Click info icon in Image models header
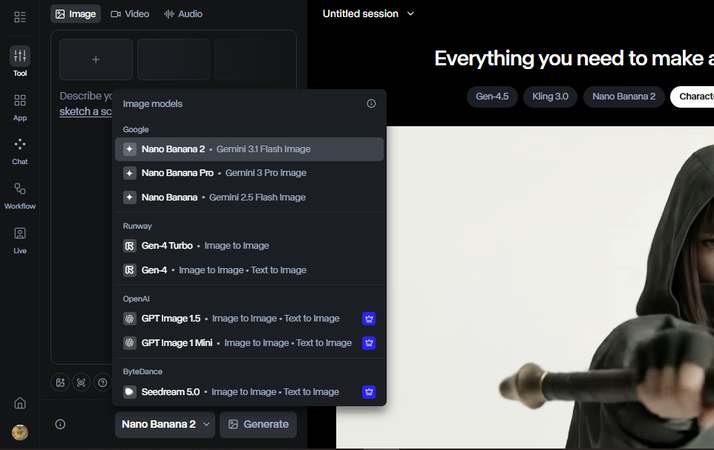The height and width of the screenshot is (450, 714). tap(371, 104)
